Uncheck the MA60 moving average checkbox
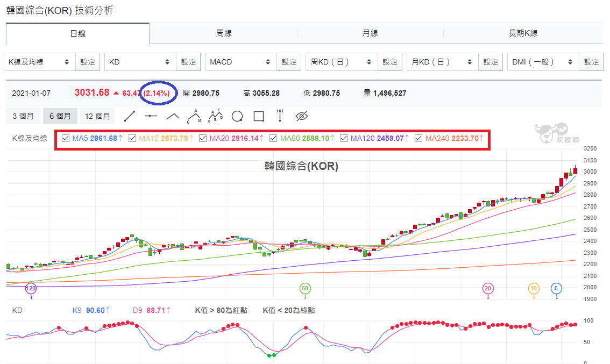 pyautogui.click(x=273, y=138)
